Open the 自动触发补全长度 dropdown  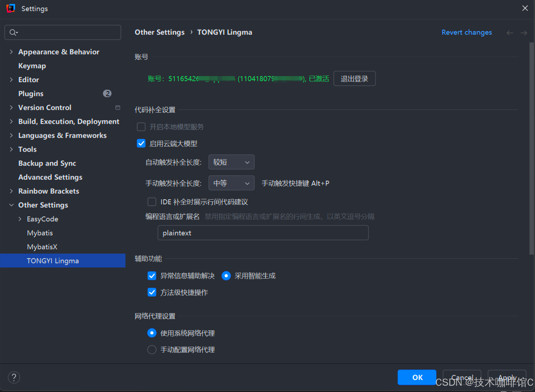(x=231, y=162)
